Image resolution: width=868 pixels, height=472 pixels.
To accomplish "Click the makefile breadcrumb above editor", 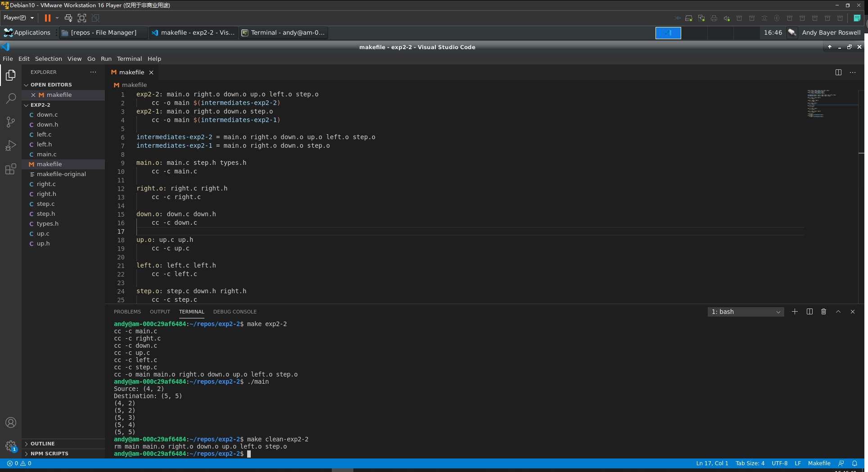I will (x=130, y=85).
